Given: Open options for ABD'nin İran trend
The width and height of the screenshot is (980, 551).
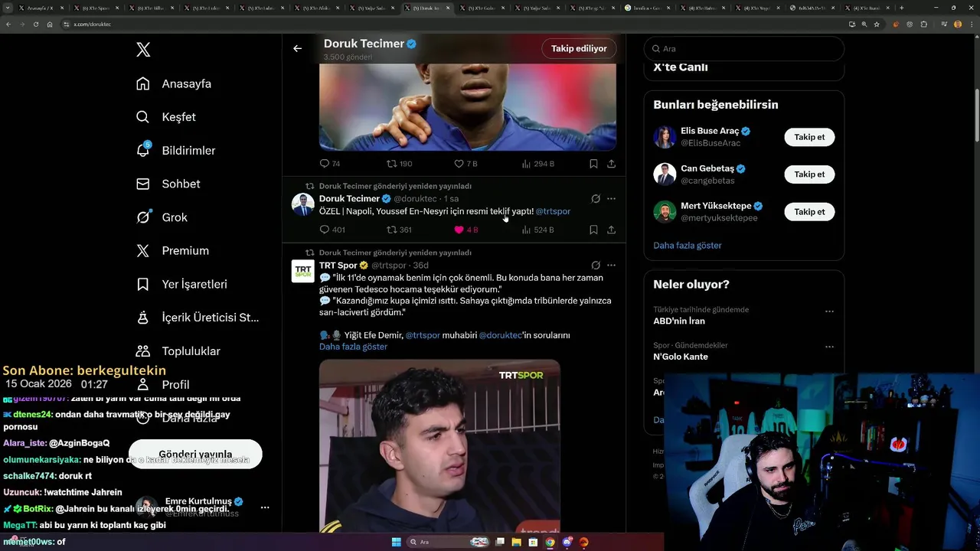Looking at the screenshot, I should pos(829,311).
